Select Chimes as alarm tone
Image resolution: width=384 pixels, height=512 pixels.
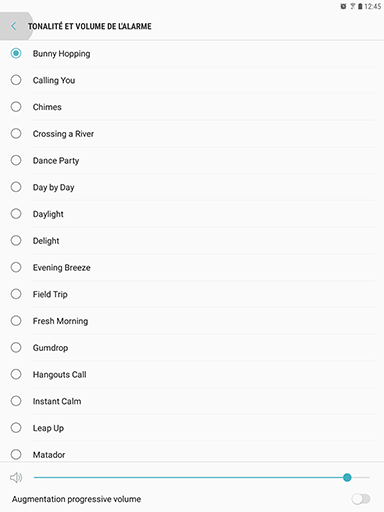point(192,107)
